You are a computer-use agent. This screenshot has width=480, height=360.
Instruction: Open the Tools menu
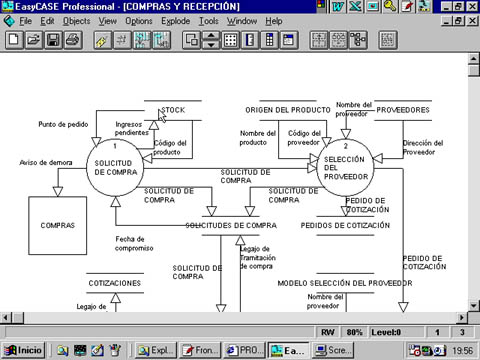209,21
